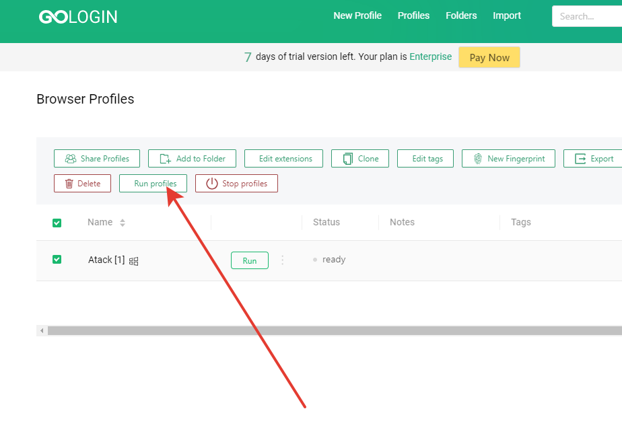Click the horizontal scrollbar left arrow

[x=42, y=330]
